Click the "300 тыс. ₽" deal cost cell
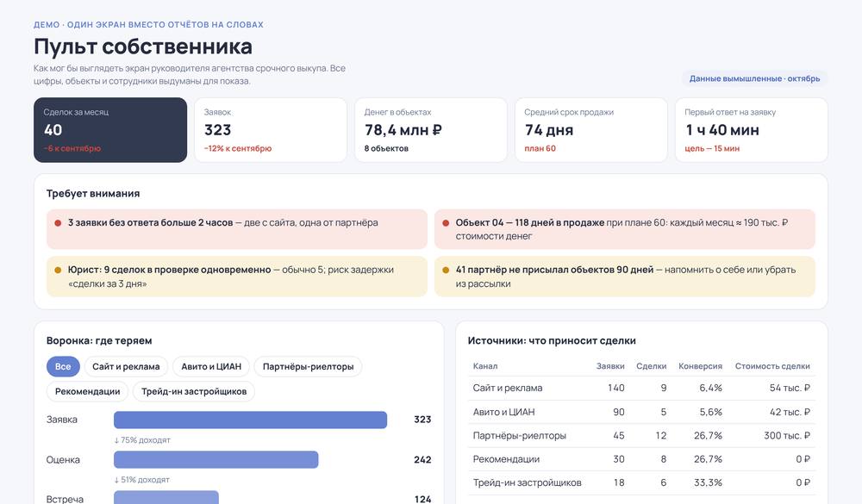This screenshot has height=504, width=862. [787, 436]
